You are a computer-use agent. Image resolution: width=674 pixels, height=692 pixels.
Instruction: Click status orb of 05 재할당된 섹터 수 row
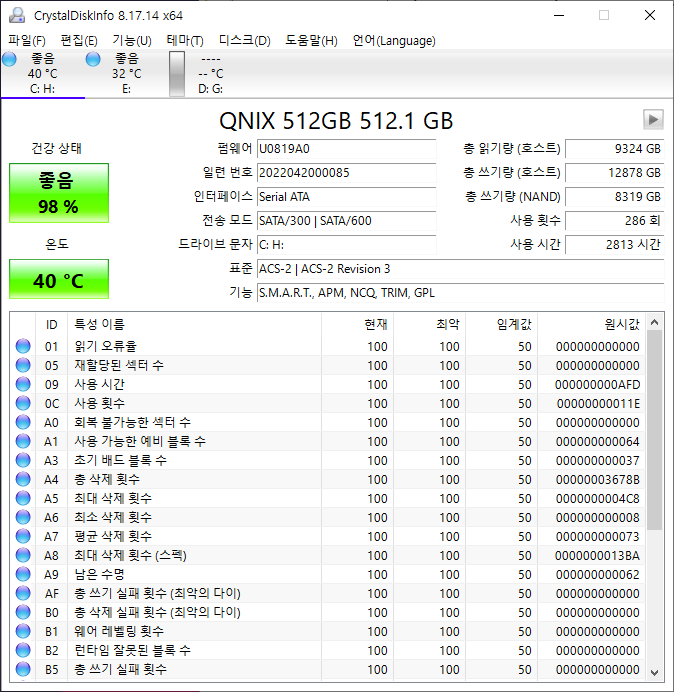click(23, 365)
